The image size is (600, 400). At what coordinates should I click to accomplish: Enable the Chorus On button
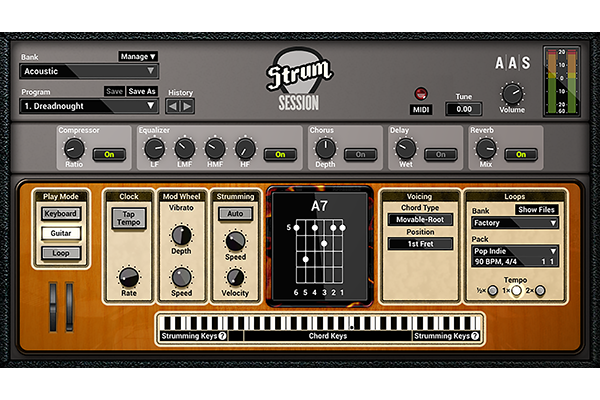[x=360, y=154]
